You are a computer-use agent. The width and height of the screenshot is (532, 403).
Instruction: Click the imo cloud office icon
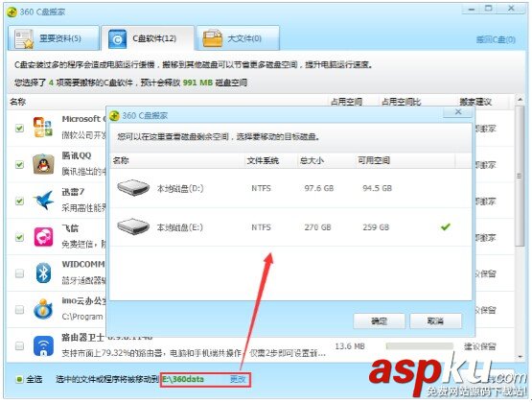[43, 309]
